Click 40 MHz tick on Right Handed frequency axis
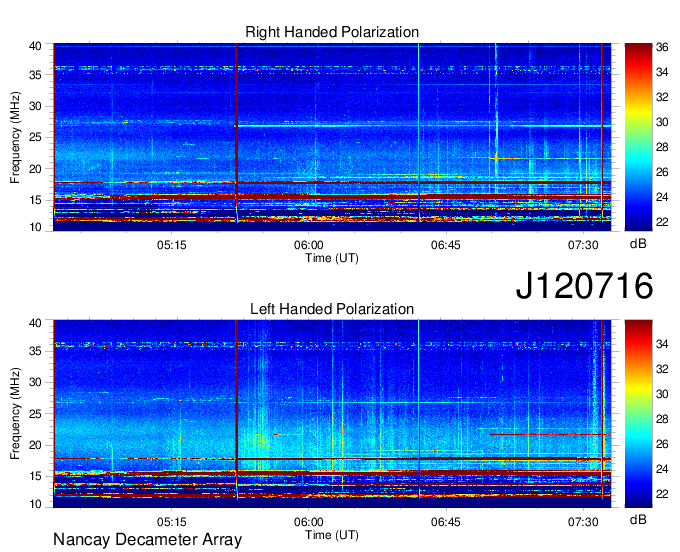Image resolution: width=680 pixels, height=552 pixels. 35,46
